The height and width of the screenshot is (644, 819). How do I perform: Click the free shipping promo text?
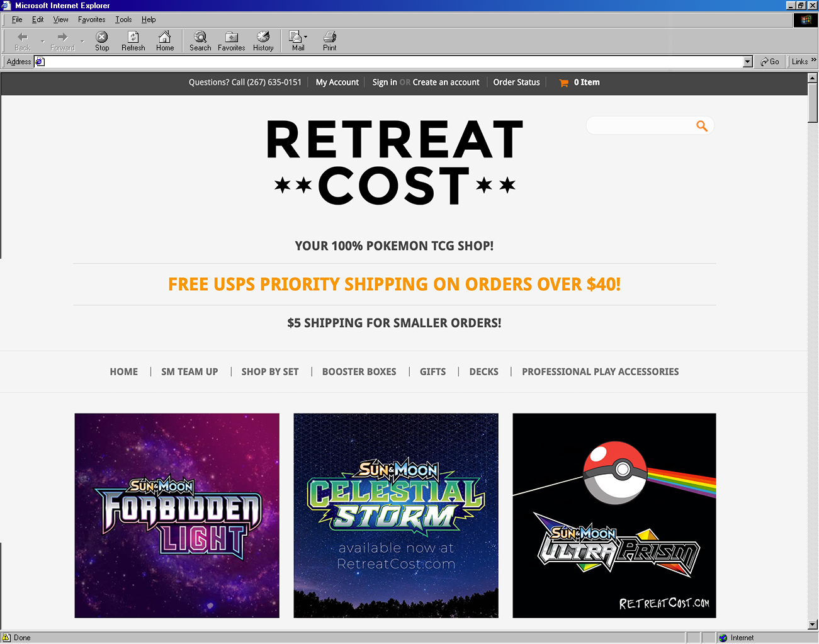pos(395,285)
